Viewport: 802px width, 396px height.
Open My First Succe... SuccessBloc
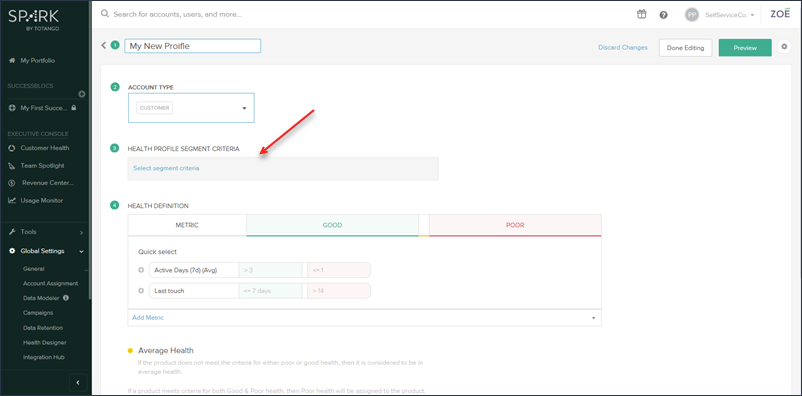(x=43, y=108)
